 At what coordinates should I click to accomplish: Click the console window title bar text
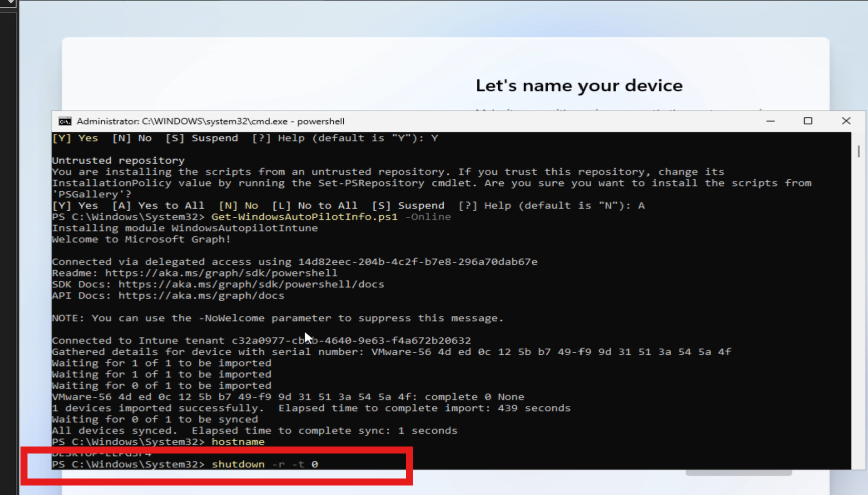(x=210, y=121)
